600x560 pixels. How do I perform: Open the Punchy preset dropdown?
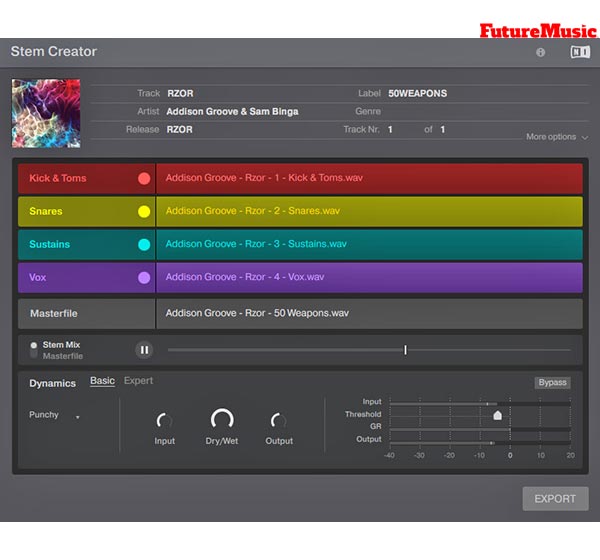(x=54, y=415)
